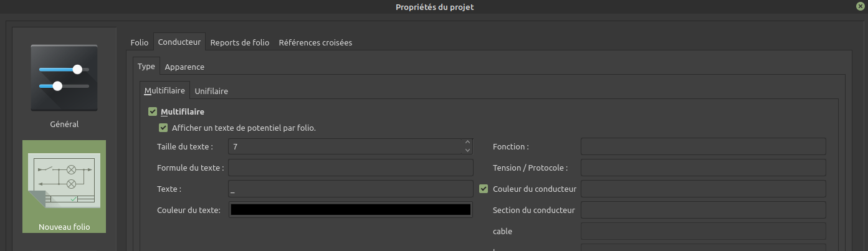Toggle Afficher un texte de potentiel par folio

[164, 128]
